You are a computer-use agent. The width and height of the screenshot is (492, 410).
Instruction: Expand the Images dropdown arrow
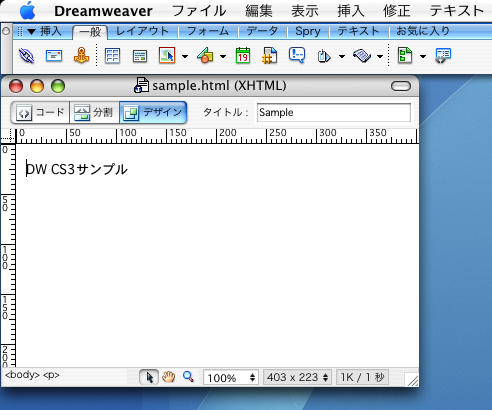(x=185, y=56)
